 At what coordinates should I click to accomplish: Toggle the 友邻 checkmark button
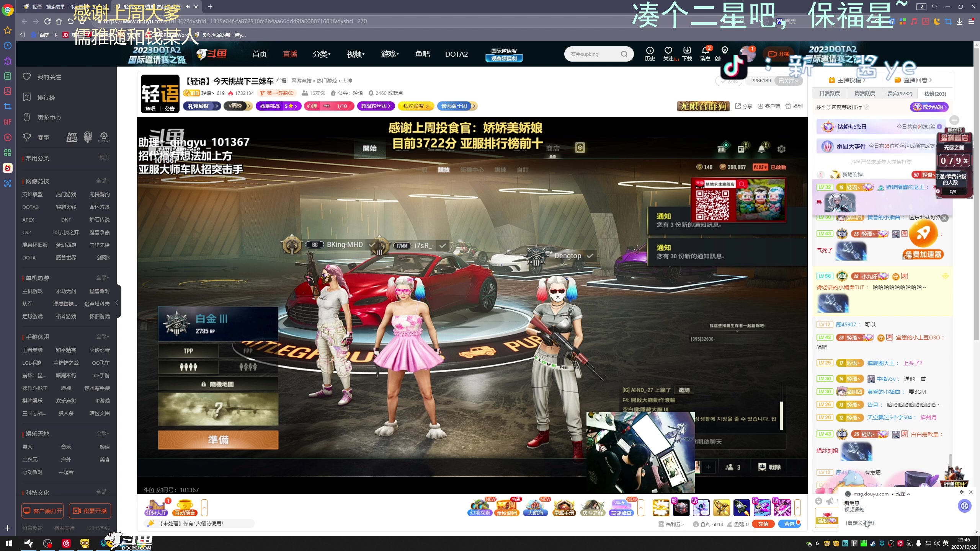[x=729, y=81]
